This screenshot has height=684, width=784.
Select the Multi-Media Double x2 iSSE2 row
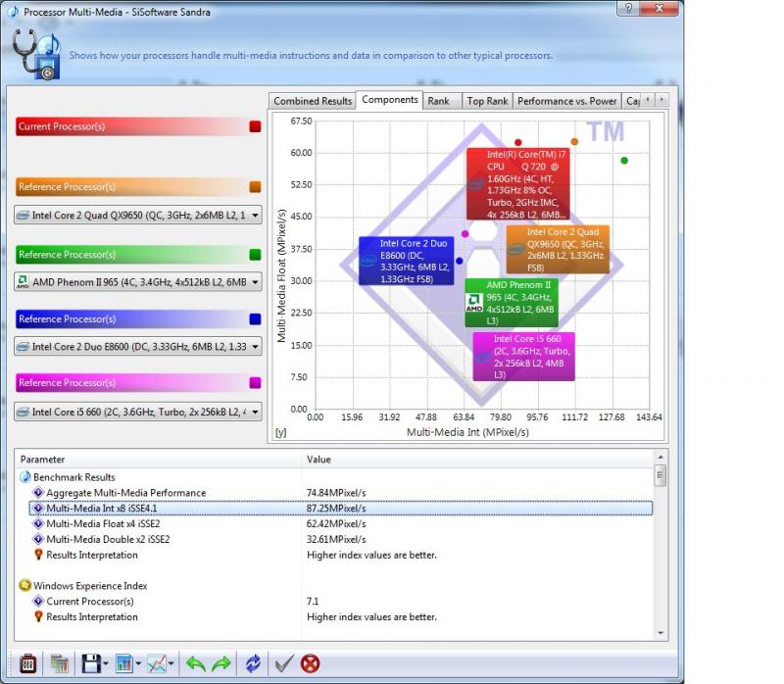(x=341, y=539)
